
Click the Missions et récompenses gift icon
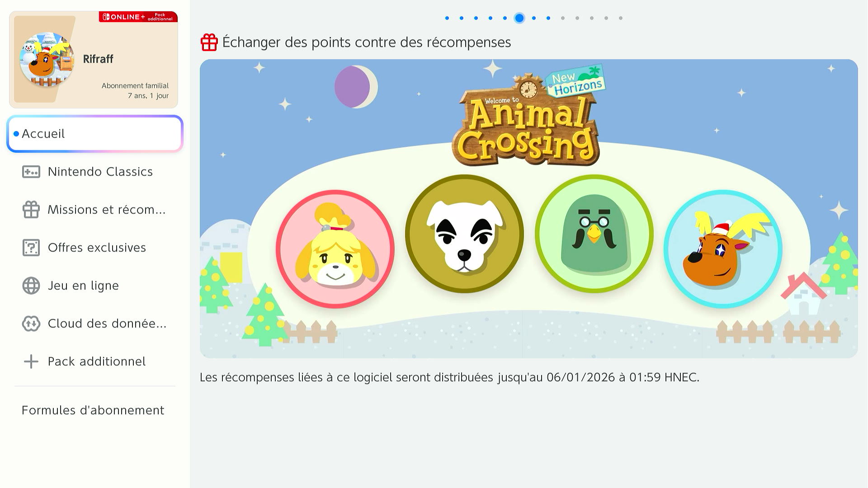[31, 210]
